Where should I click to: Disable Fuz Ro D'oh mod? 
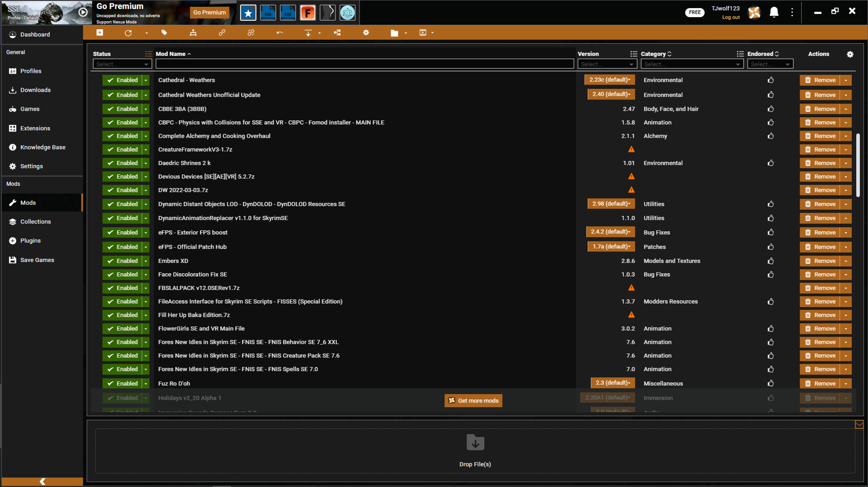click(122, 384)
